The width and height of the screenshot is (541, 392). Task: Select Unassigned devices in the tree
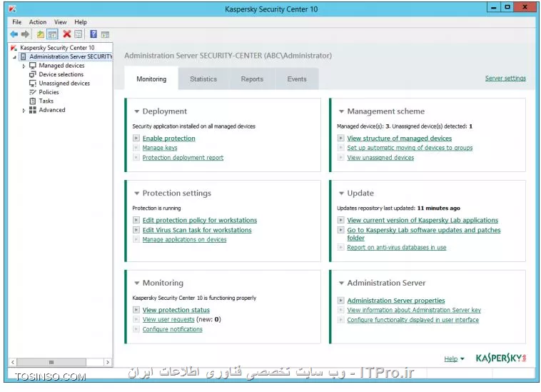point(64,83)
